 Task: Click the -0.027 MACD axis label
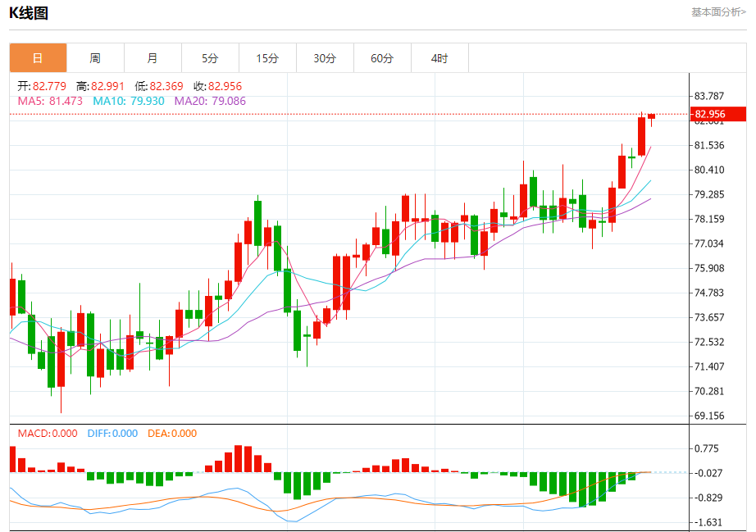(708, 473)
